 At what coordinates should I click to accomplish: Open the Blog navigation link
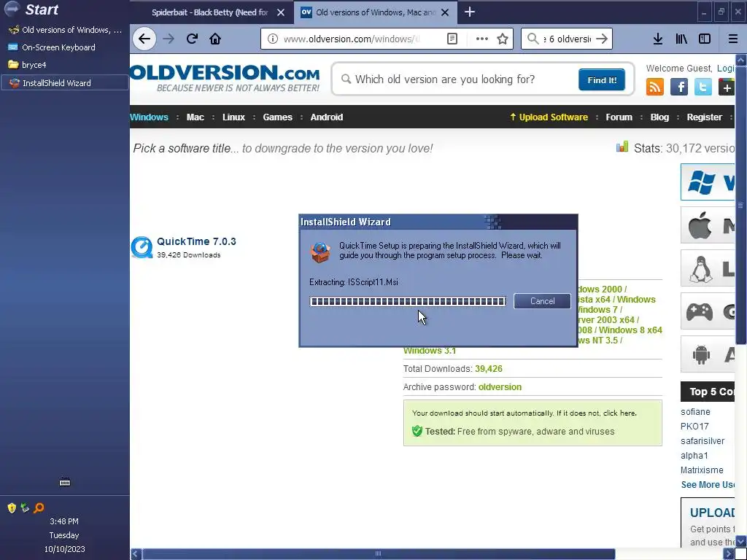tap(659, 117)
